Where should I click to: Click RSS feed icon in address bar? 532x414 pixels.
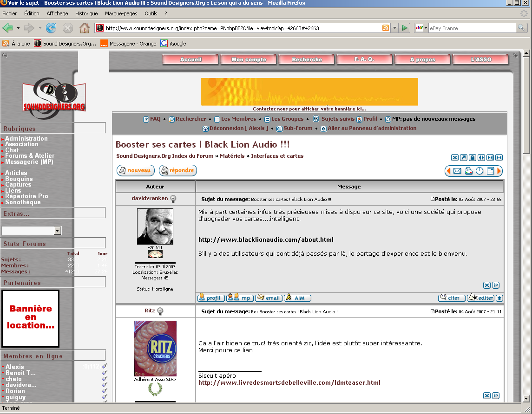pyautogui.click(x=386, y=28)
